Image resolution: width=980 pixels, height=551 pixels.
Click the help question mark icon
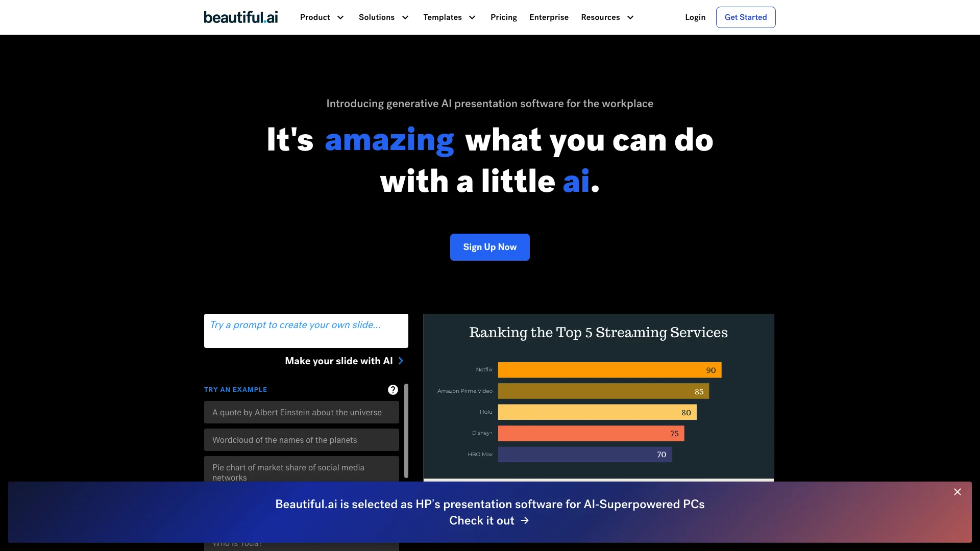point(393,390)
